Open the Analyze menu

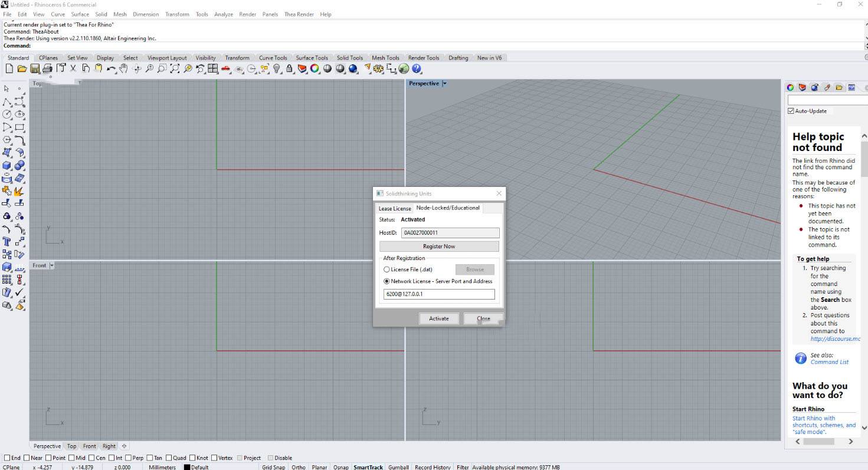tap(224, 14)
